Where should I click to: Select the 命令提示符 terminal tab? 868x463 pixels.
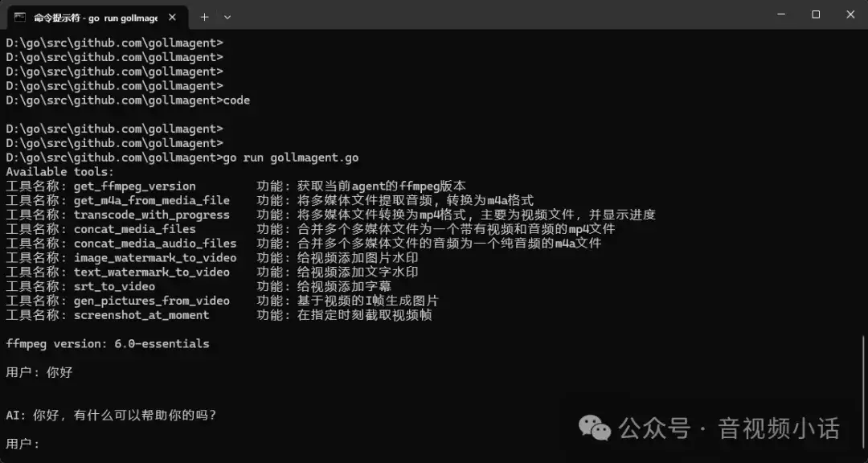(x=96, y=16)
